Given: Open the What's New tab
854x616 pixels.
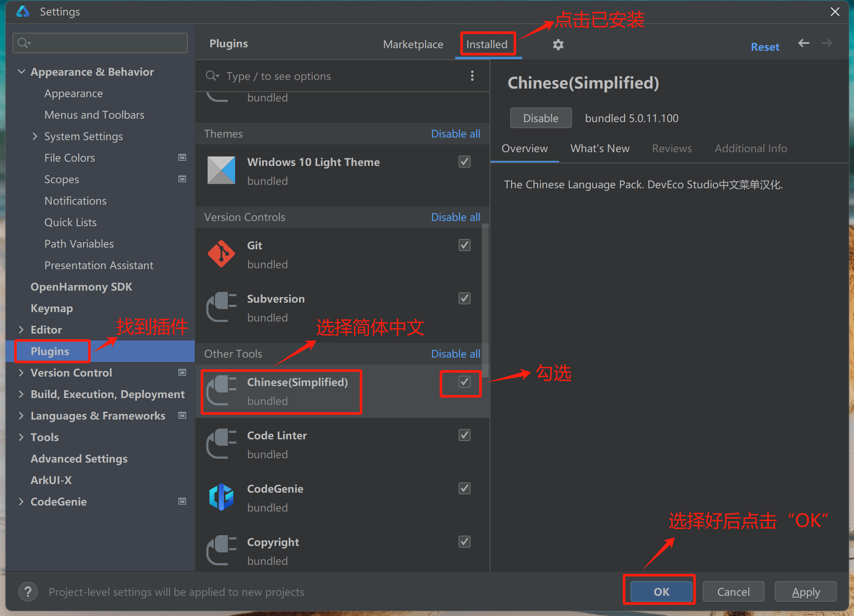Looking at the screenshot, I should coord(599,148).
